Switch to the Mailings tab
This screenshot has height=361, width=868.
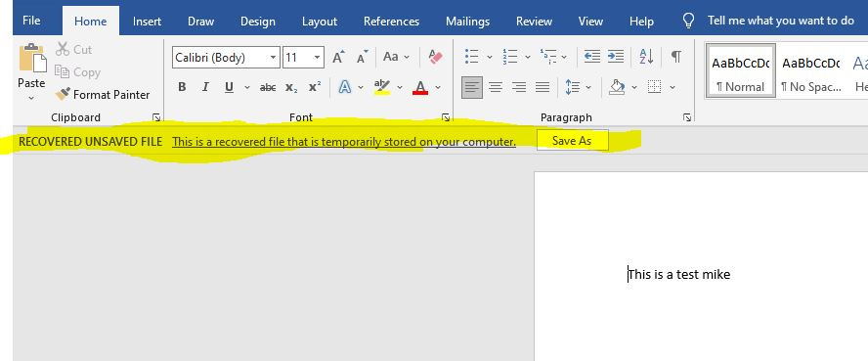coord(467,22)
